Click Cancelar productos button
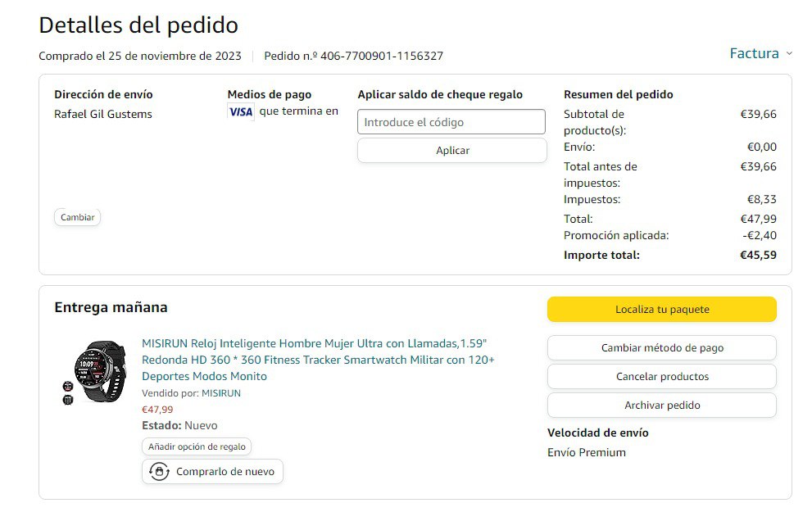The height and width of the screenshot is (512, 812). coord(662,376)
